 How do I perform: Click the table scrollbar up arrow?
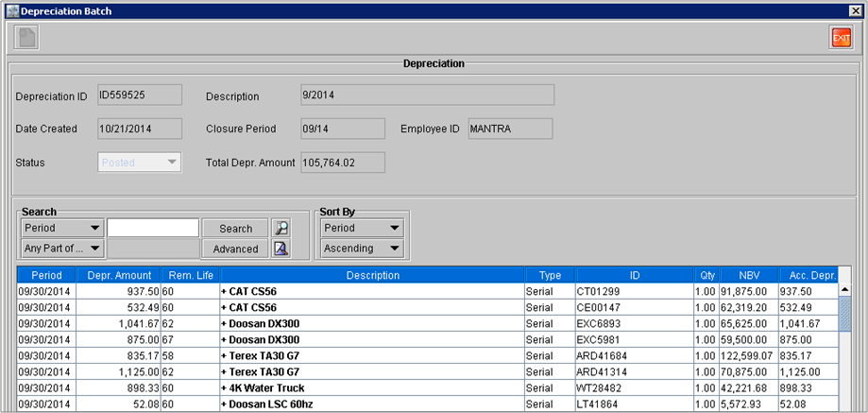click(844, 290)
